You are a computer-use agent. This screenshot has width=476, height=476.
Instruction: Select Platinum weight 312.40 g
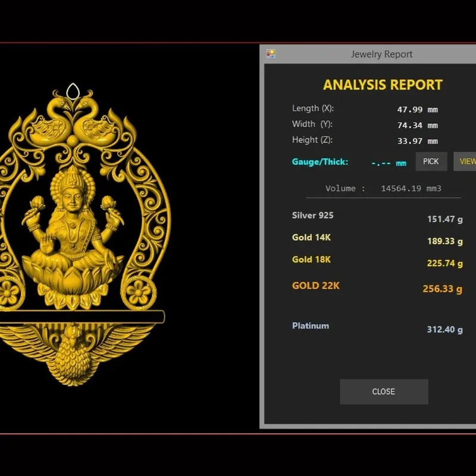444,330
